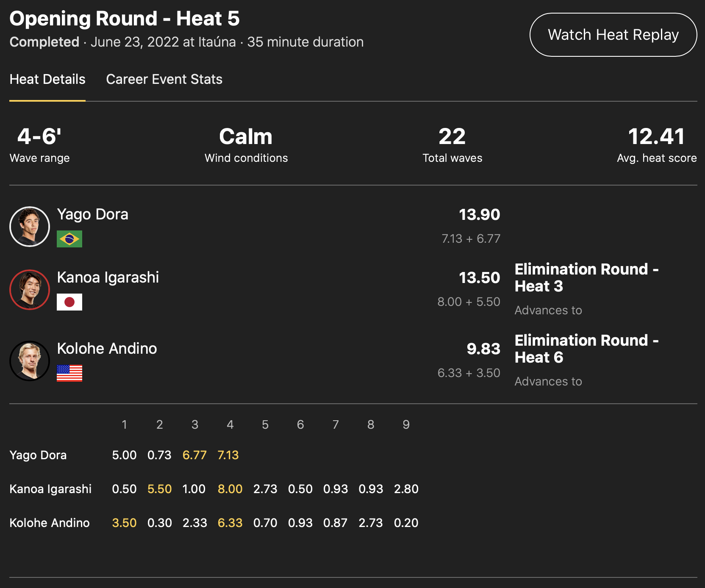
Task: Click Kanoa Igarashi's 8.00 wave score
Action: [230, 489]
